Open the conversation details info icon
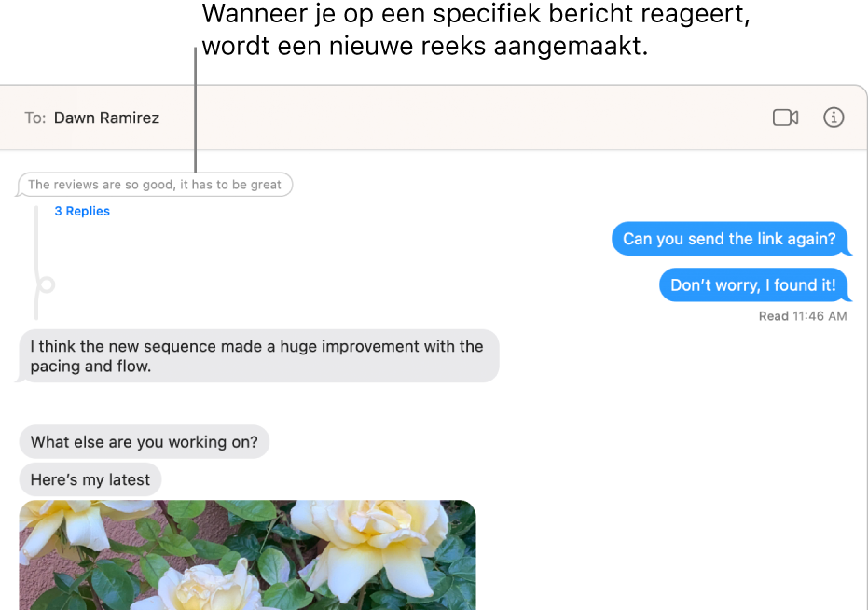 point(834,118)
